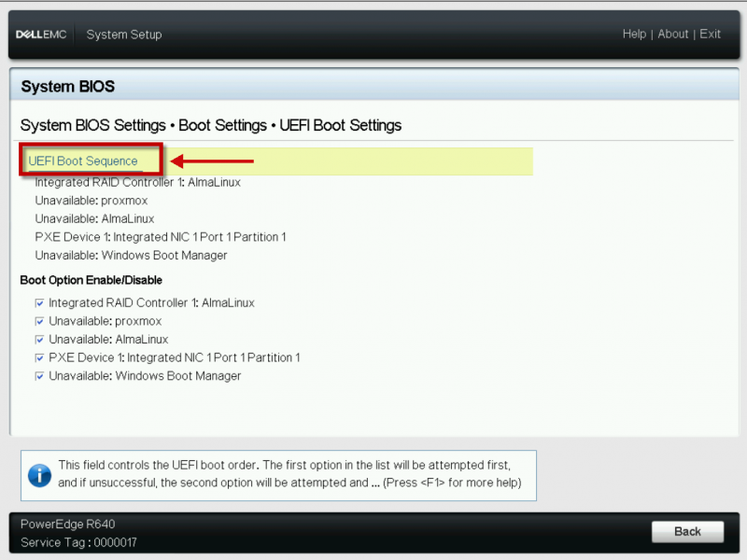This screenshot has width=747, height=560.
Task: Click the Dell EMC logo
Action: pos(41,34)
